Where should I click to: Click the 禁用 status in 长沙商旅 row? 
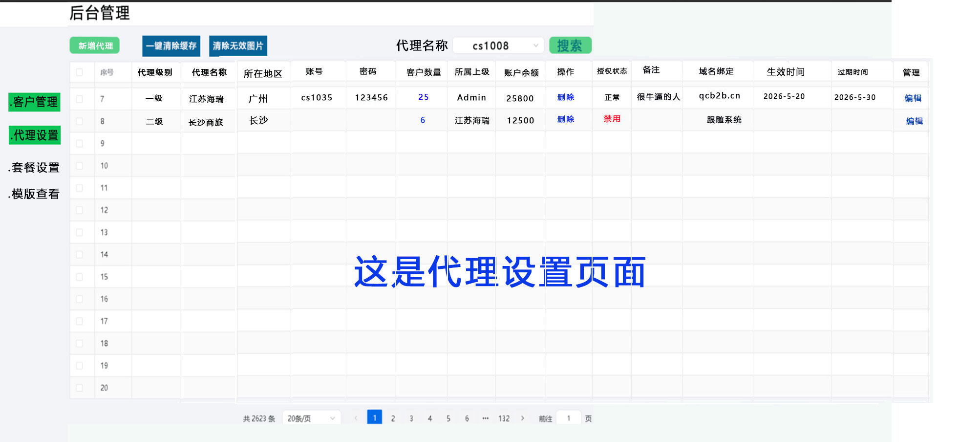coord(612,119)
